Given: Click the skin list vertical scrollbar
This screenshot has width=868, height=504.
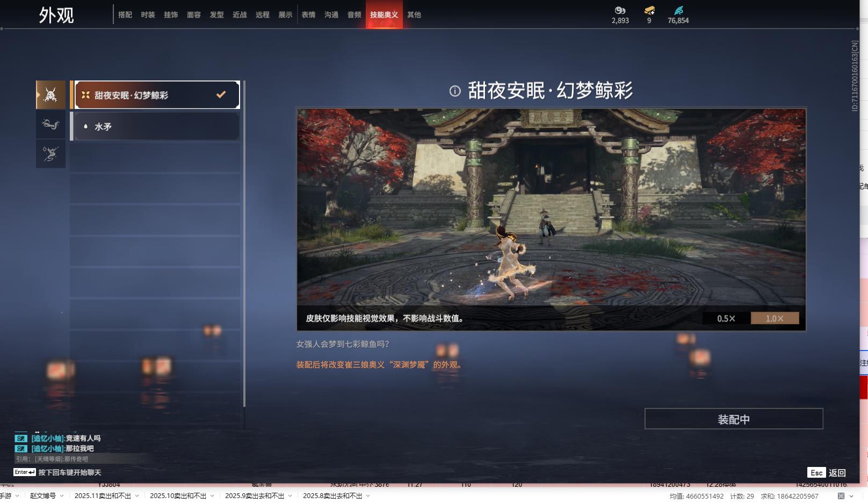Looking at the screenshot, I should pyautogui.click(x=244, y=244).
